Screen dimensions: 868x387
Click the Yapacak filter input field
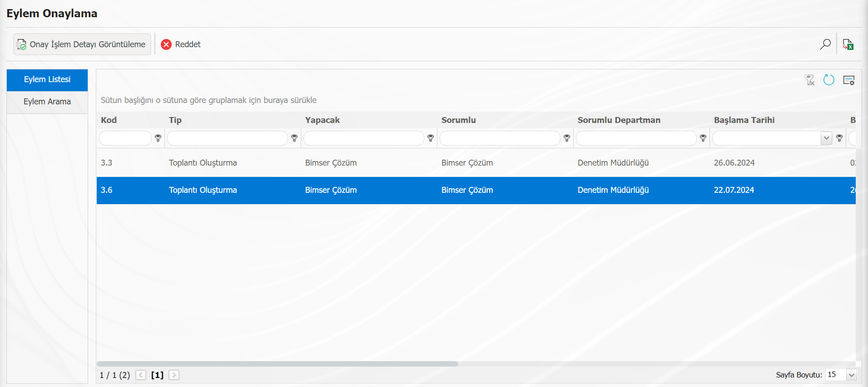tap(364, 138)
